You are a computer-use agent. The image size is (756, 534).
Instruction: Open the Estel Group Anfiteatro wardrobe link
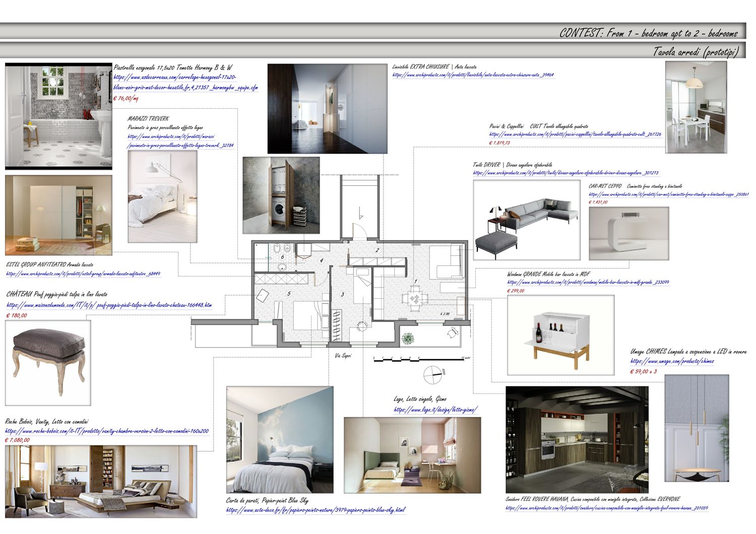tap(83, 274)
